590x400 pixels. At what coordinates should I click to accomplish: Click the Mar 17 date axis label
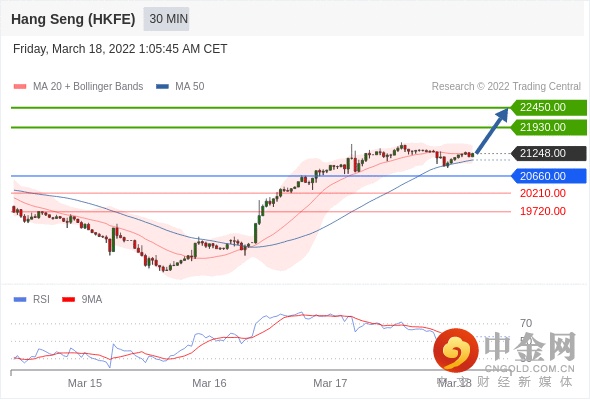330,383
